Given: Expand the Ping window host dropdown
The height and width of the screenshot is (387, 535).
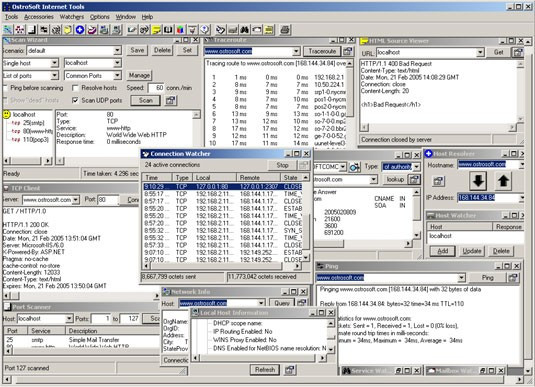Looking at the screenshot, I should click(x=462, y=277).
